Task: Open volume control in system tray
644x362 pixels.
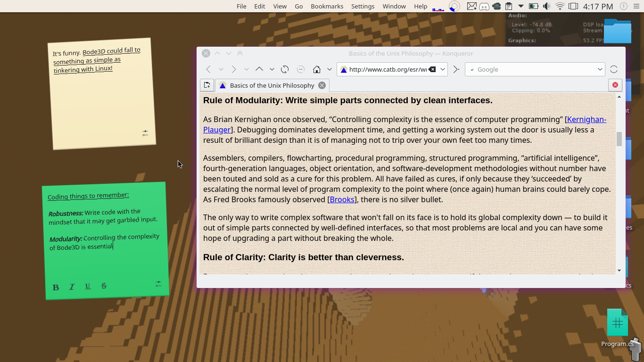Action: [546, 6]
